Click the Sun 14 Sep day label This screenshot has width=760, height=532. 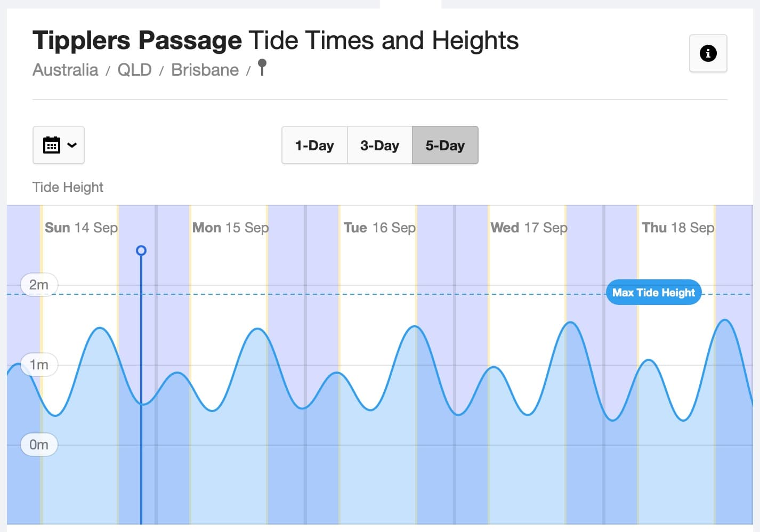(81, 228)
